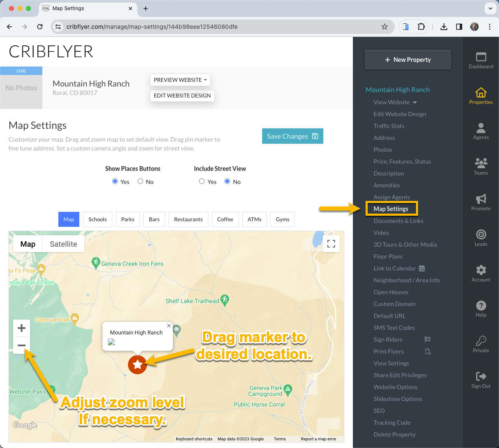Go back in browser history

point(10,27)
